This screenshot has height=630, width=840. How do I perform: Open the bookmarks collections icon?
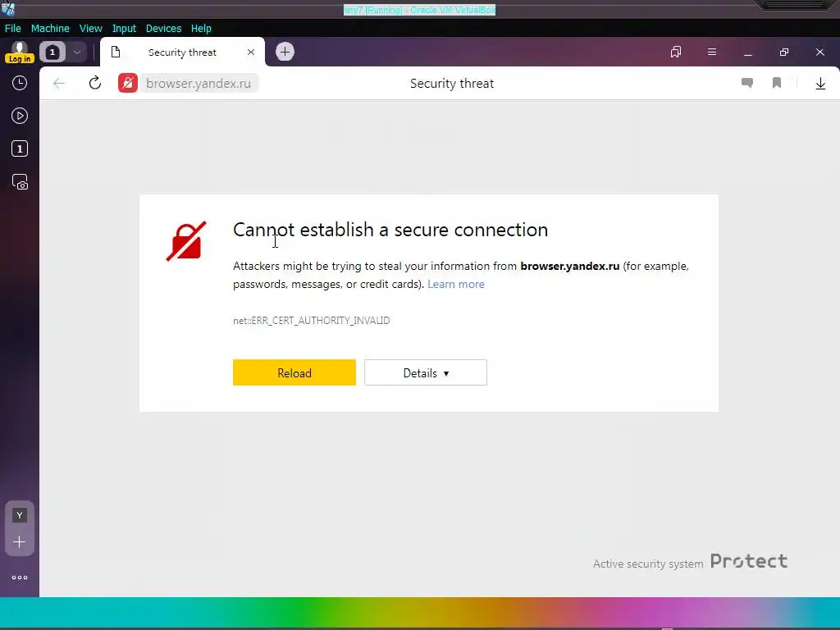pos(676,52)
